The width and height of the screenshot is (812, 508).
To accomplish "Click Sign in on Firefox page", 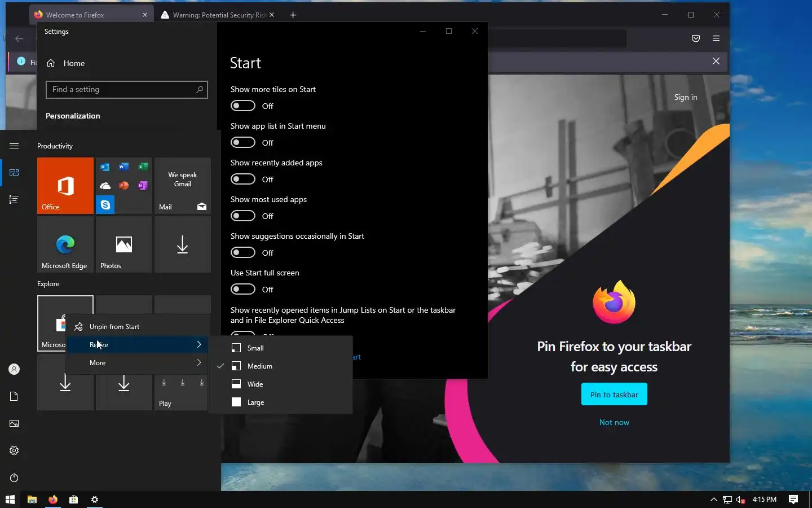I will tap(686, 97).
